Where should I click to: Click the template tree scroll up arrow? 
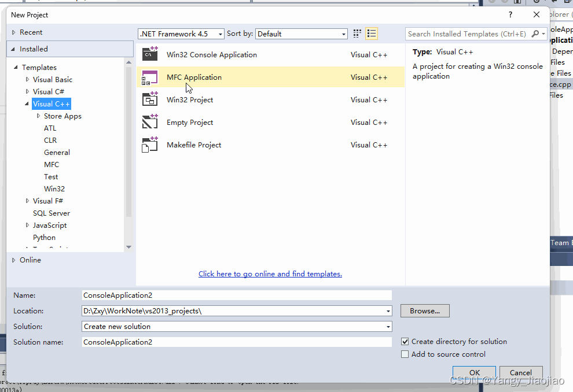click(x=128, y=62)
